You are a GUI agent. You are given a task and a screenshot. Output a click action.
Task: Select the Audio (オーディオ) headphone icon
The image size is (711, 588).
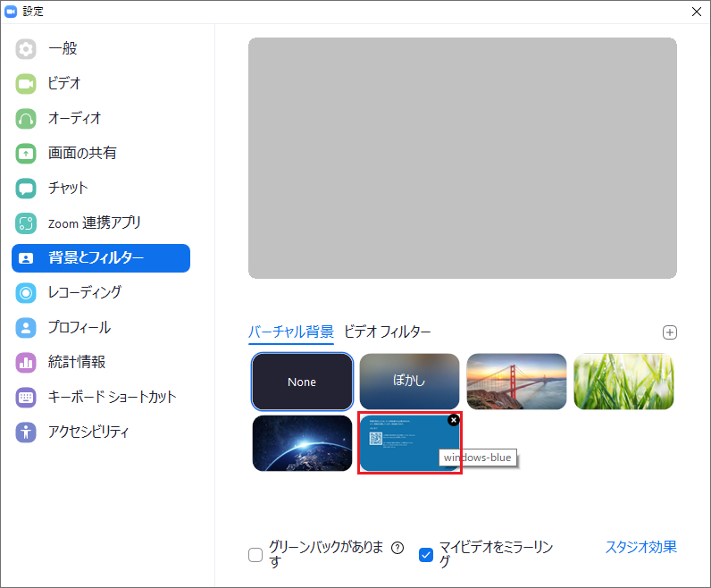click(x=26, y=118)
